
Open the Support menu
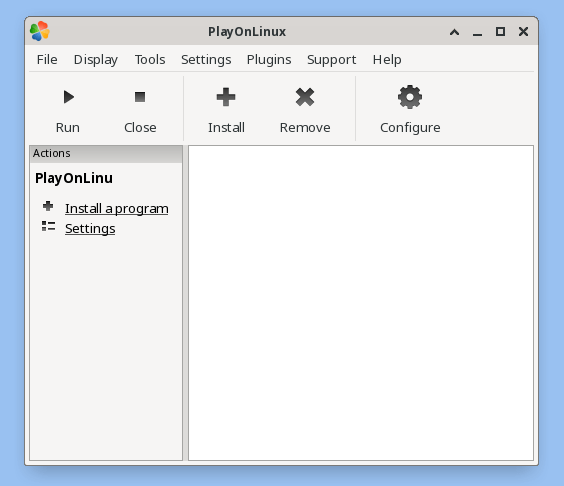(332, 59)
